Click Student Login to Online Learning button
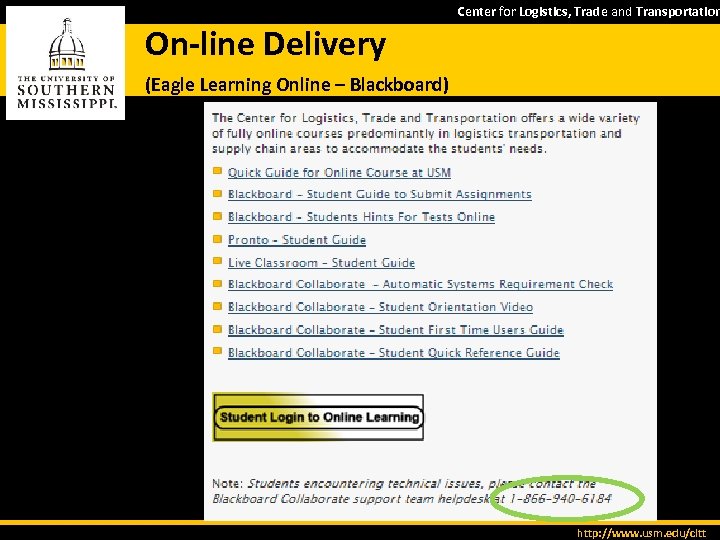This screenshot has width=720, height=540. coord(318,417)
